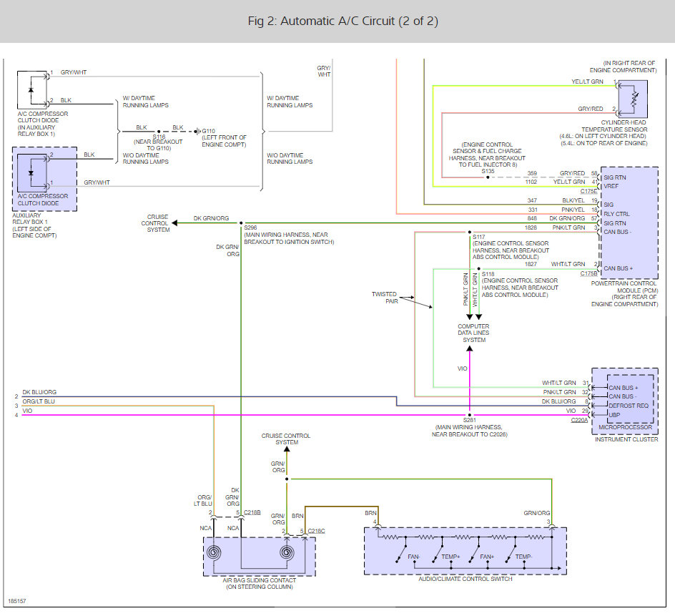Click circuit number '848' near the PCM
675x616 pixels.
pyautogui.click(x=532, y=218)
